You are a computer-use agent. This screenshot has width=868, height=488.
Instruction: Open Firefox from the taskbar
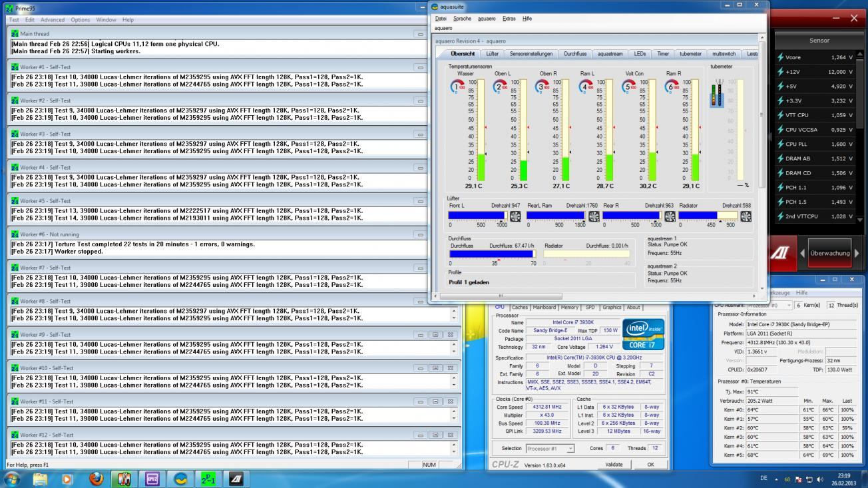coord(95,478)
